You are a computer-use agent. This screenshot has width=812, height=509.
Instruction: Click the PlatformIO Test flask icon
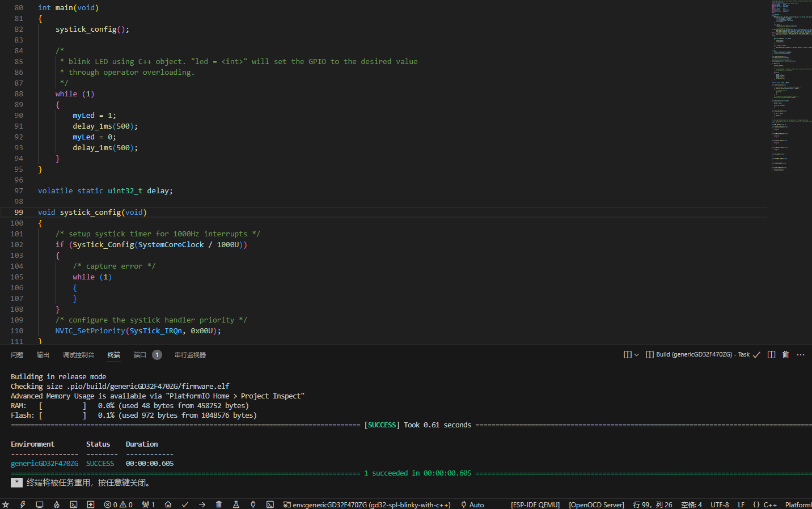236,504
